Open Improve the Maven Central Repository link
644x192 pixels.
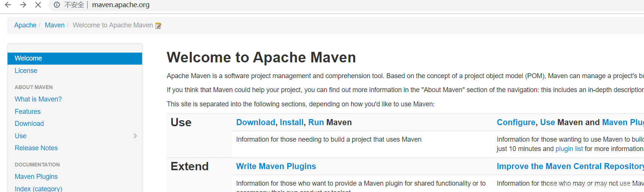tap(570, 166)
